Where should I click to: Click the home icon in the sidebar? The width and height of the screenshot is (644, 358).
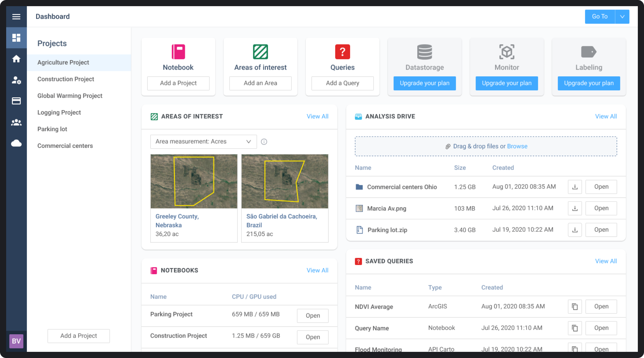tap(16, 59)
